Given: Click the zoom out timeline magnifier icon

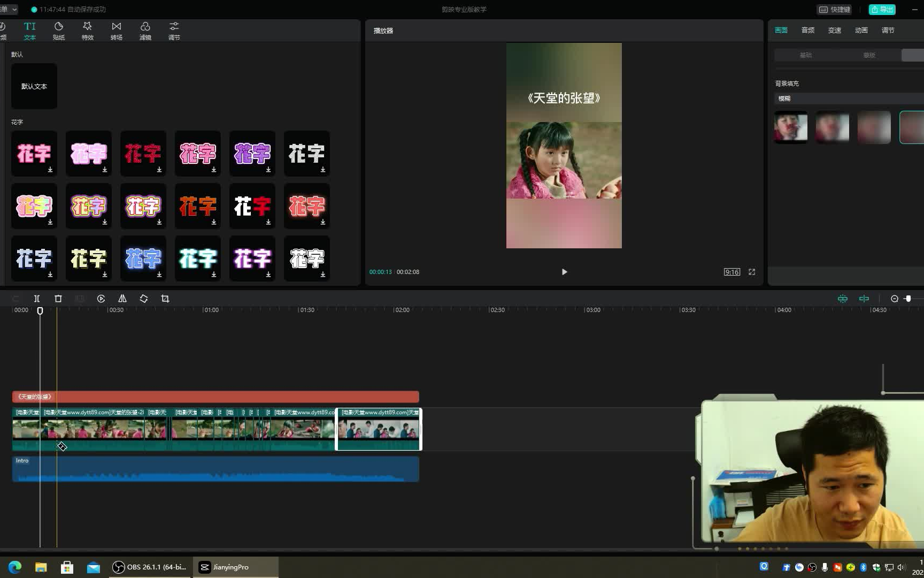Looking at the screenshot, I should [895, 299].
